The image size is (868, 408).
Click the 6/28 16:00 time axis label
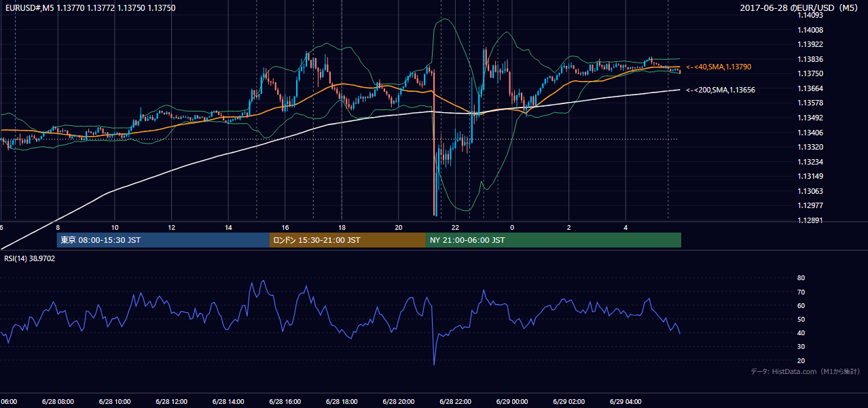coord(285,402)
